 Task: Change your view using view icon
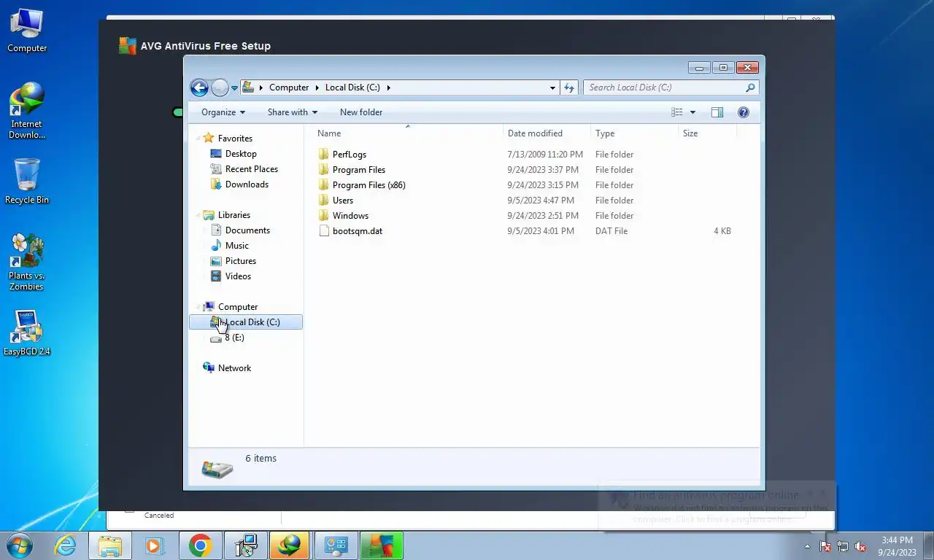point(677,112)
